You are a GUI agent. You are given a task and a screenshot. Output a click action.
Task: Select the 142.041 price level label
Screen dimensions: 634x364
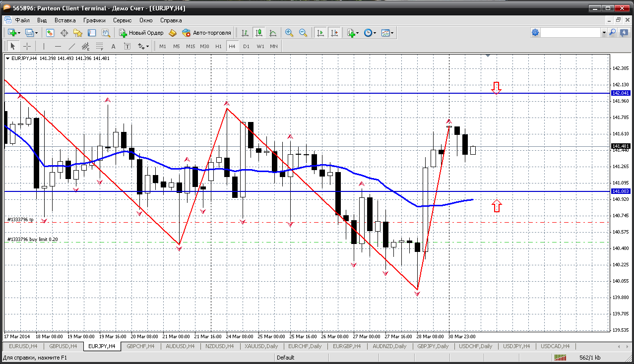(621, 93)
